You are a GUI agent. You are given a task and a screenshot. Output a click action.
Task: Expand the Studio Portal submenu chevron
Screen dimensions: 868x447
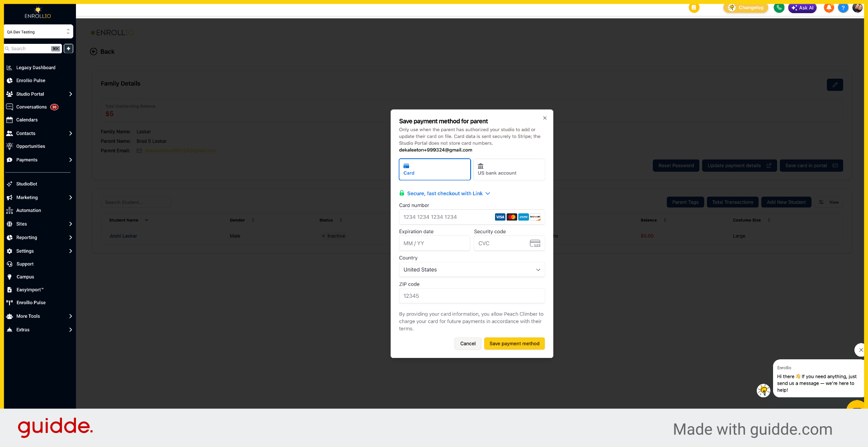tap(71, 94)
